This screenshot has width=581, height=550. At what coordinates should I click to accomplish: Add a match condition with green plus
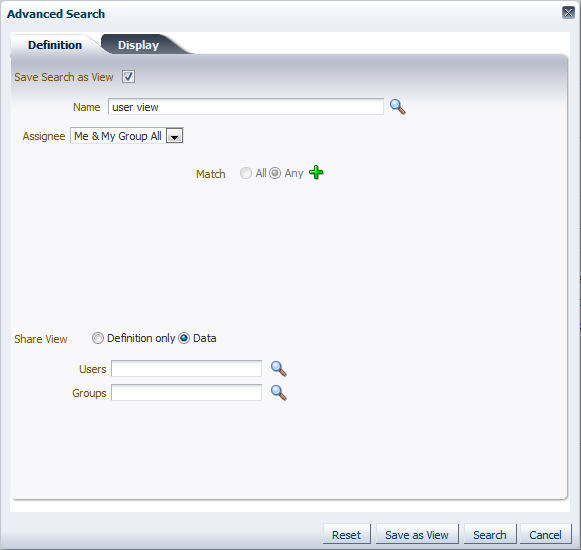tap(316, 172)
